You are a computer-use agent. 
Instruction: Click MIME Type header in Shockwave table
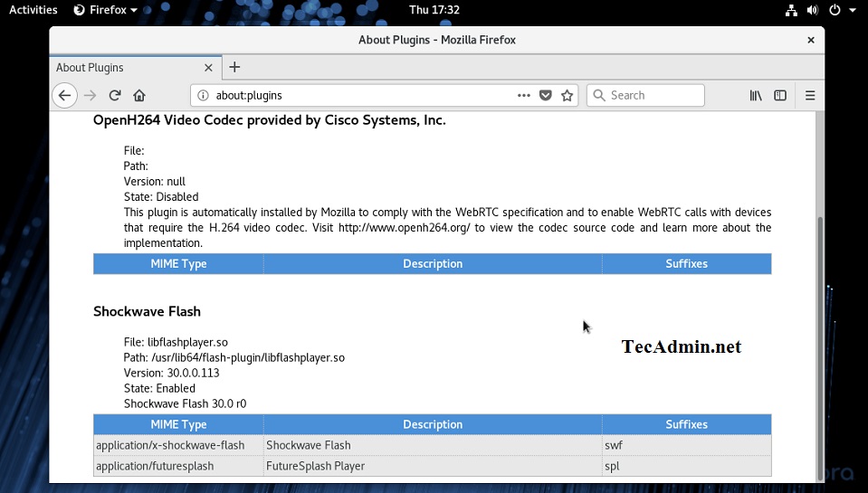point(178,424)
